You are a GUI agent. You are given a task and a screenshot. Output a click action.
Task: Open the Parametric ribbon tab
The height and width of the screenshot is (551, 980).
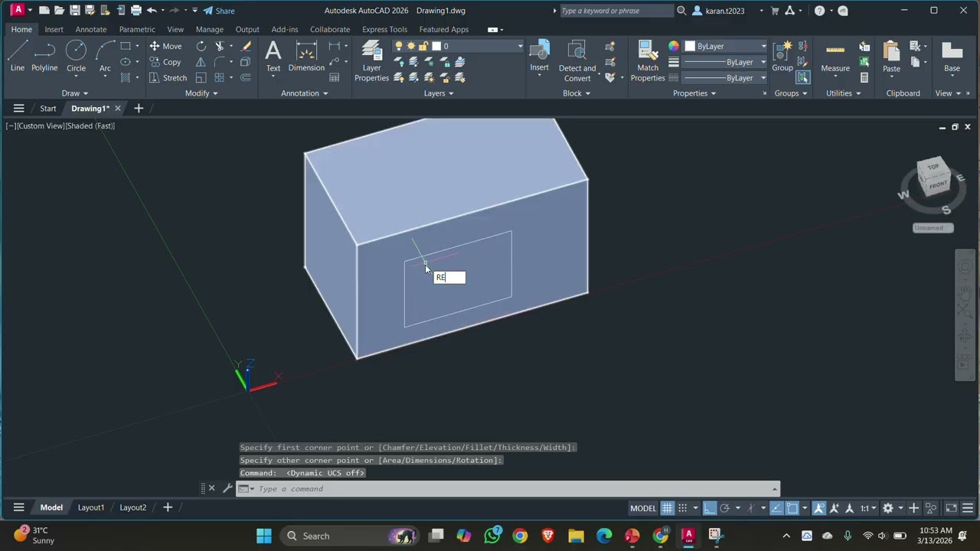point(137,29)
